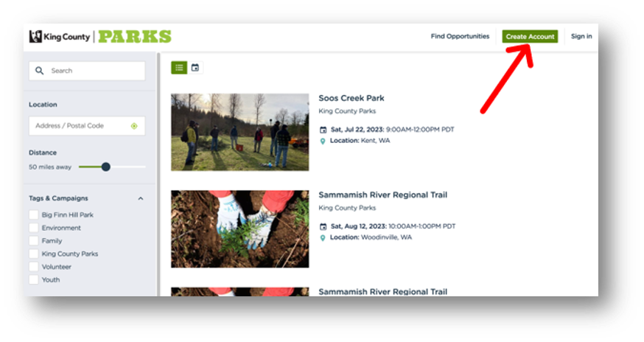Click 'King County Parks' under Sammamish River Regional Trail
644x342 pixels.
347,208
